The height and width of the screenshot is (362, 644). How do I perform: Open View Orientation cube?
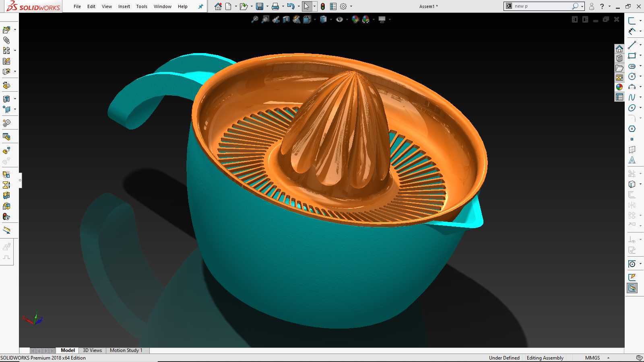pyautogui.click(x=307, y=19)
